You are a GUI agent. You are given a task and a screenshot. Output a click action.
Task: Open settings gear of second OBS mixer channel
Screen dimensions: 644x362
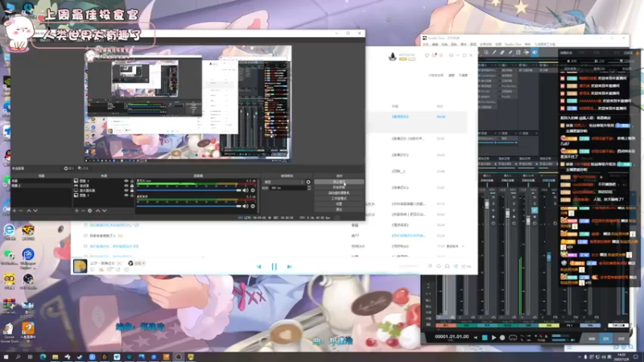(x=253, y=206)
